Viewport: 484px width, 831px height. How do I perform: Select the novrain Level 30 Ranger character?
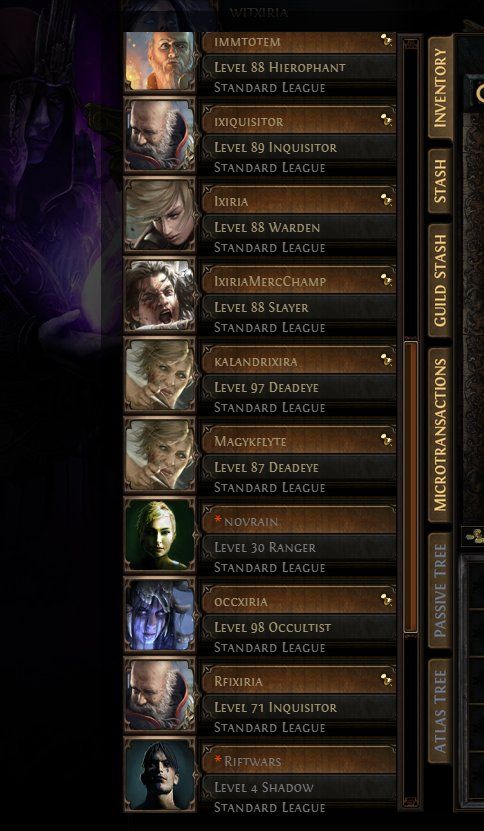(260, 535)
